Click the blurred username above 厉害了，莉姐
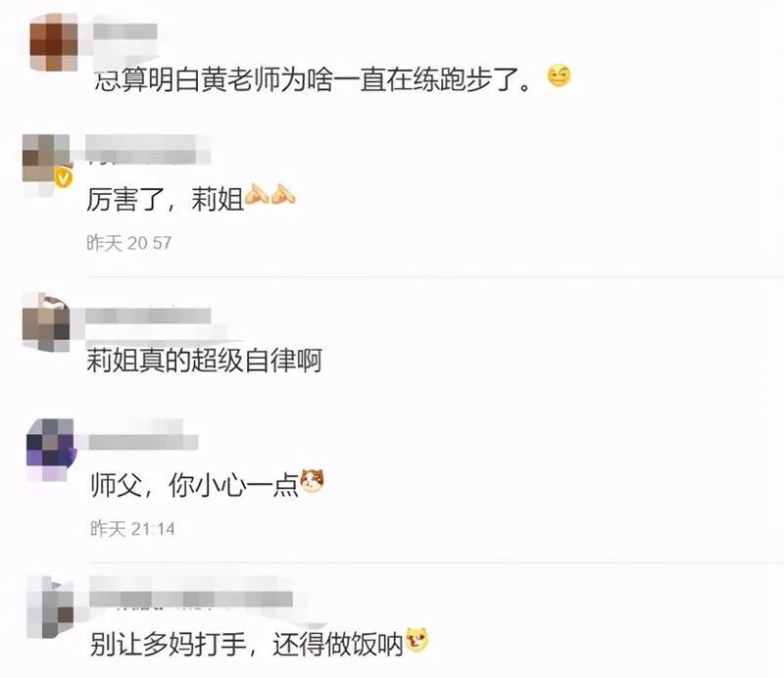This screenshot has height=678, width=784. coord(148,149)
